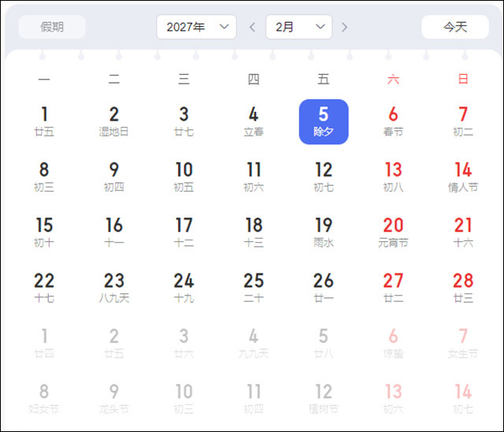Select greyed March 8 妇女节
The image size is (504, 432).
[x=44, y=400]
